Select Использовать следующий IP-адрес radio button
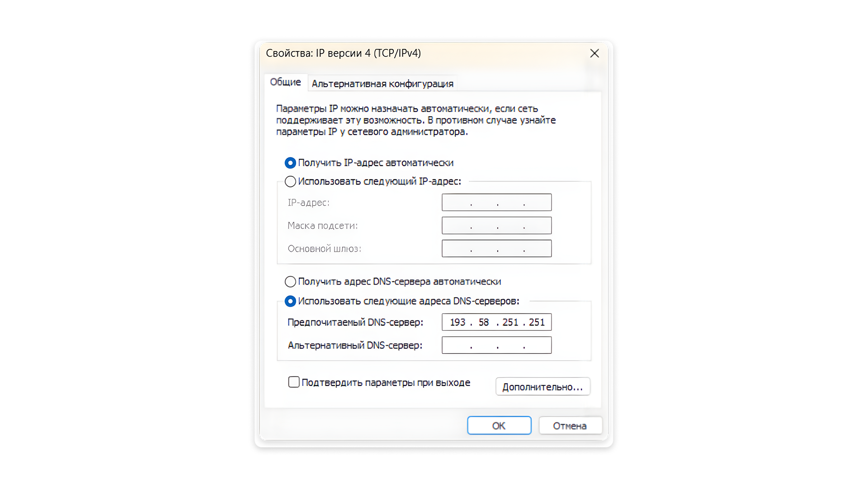Screen dimensions: 868x488 pos(290,182)
